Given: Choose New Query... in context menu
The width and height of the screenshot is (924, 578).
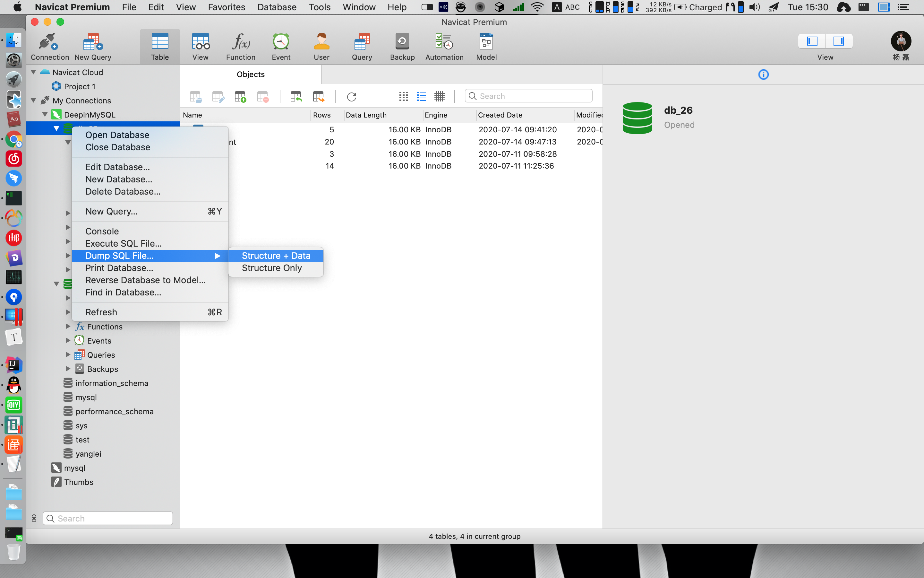Looking at the screenshot, I should tap(150, 211).
